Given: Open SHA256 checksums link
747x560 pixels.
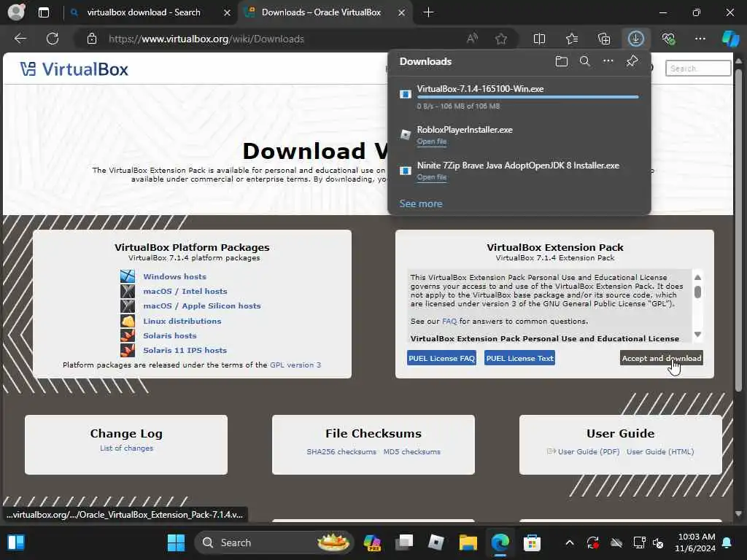Looking at the screenshot, I should (341, 451).
